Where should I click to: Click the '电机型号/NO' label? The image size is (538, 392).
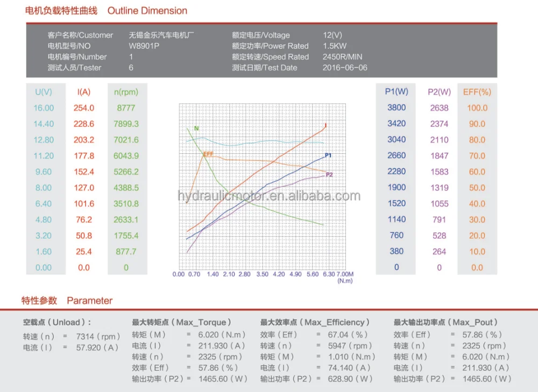[x=69, y=46]
